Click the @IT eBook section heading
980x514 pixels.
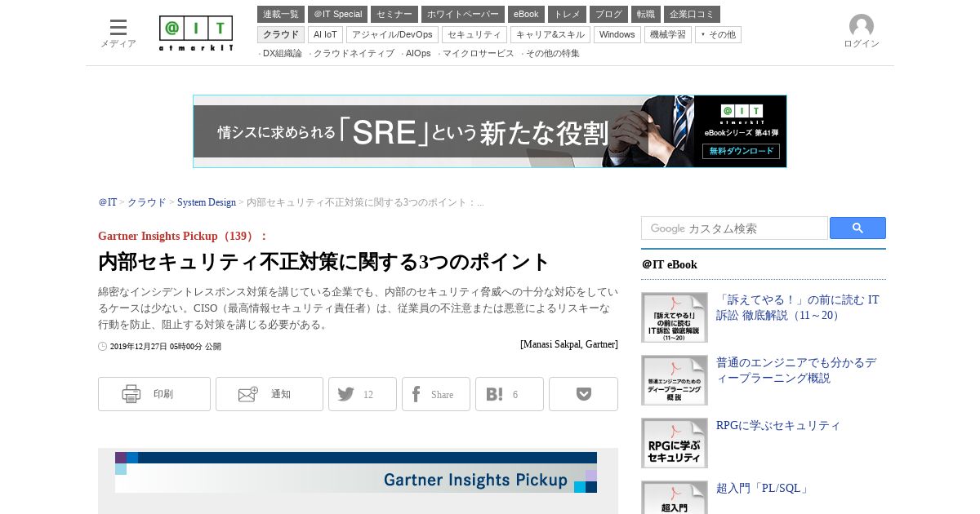670,264
